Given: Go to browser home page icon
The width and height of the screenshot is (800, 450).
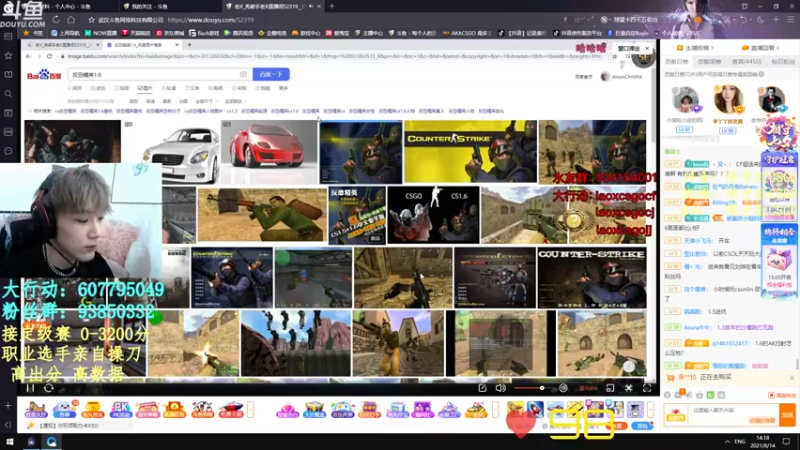Looking at the screenshot, I should coord(71,20).
